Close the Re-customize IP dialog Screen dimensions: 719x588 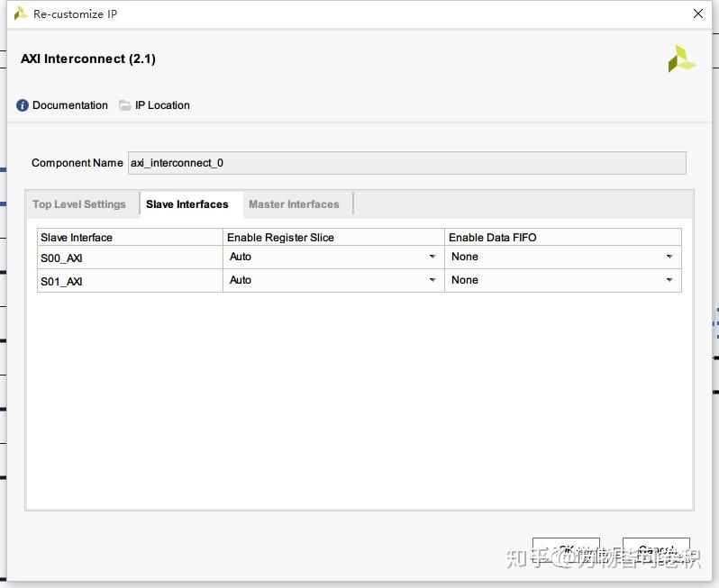pyautogui.click(x=698, y=14)
